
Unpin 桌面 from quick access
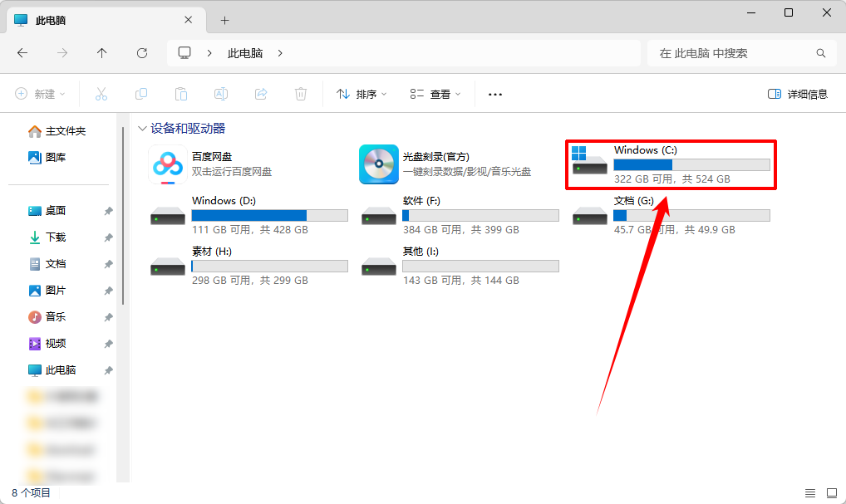pyautogui.click(x=108, y=211)
